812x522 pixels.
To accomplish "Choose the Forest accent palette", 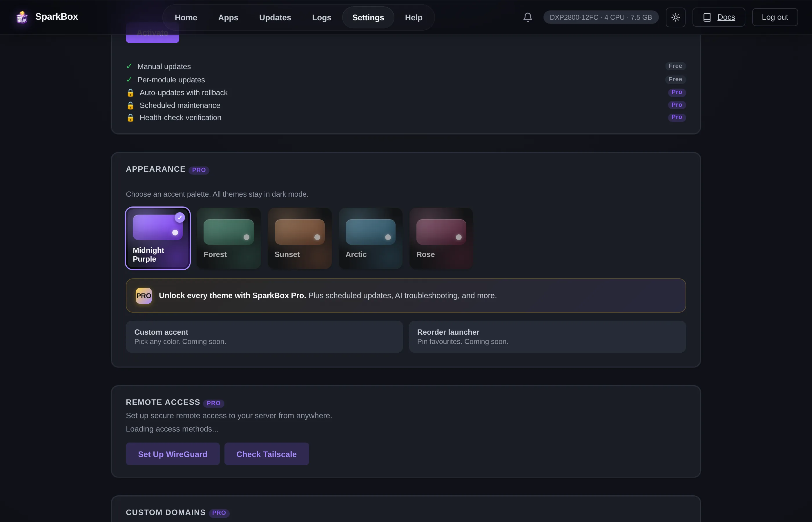I will coord(229,238).
